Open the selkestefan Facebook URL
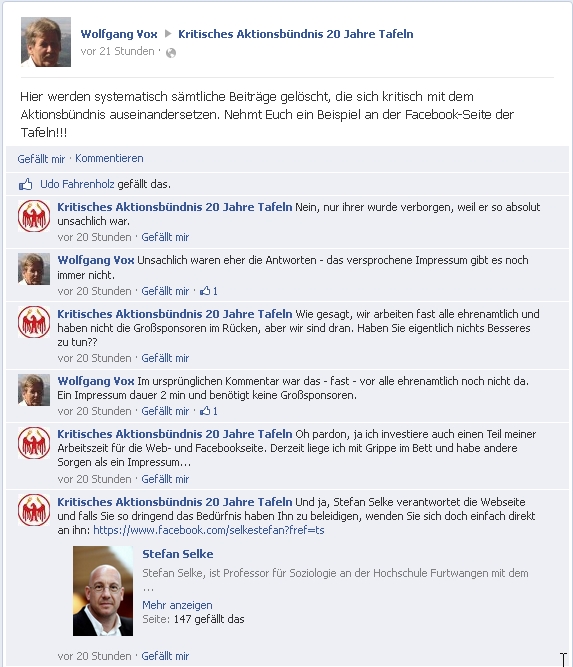This screenshot has height=667, width=573. 209,530
